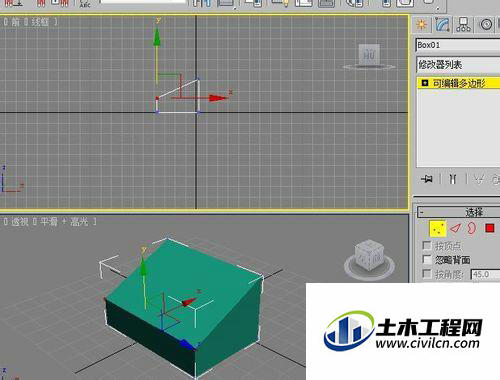Select Border sub-object level icon
The height and width of the screenshot is (380, 500).
coord(471,228)
